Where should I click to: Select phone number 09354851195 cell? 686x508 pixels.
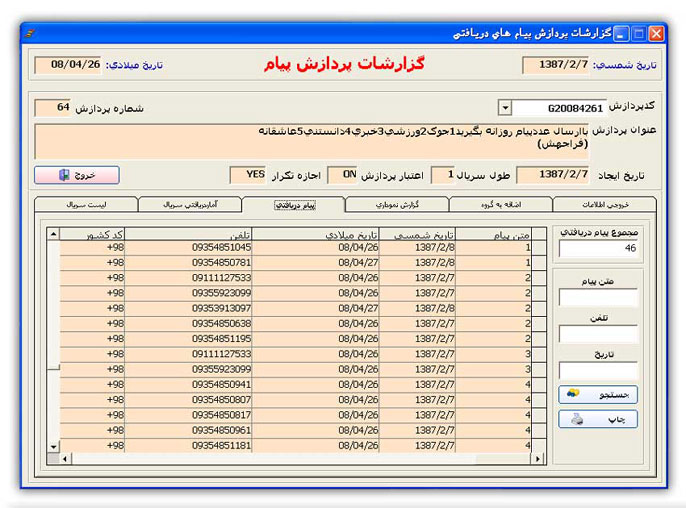(189, 339)
